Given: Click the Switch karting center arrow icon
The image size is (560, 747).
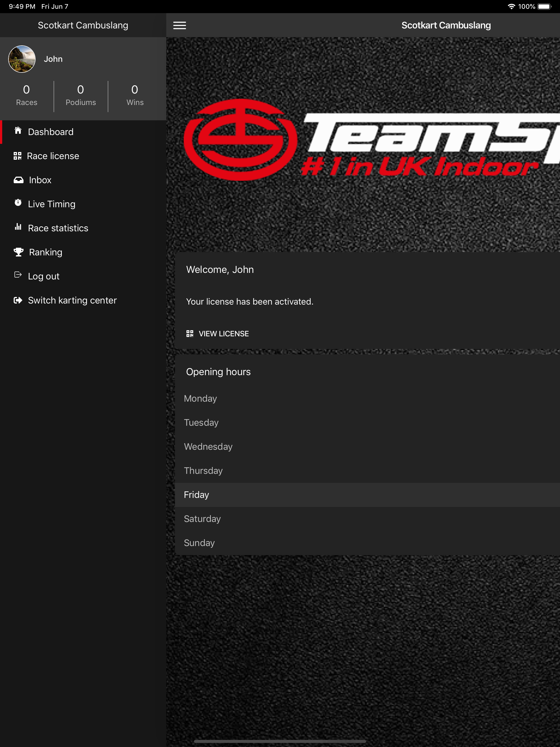Looking at the screenshot, I should (18, 300).
